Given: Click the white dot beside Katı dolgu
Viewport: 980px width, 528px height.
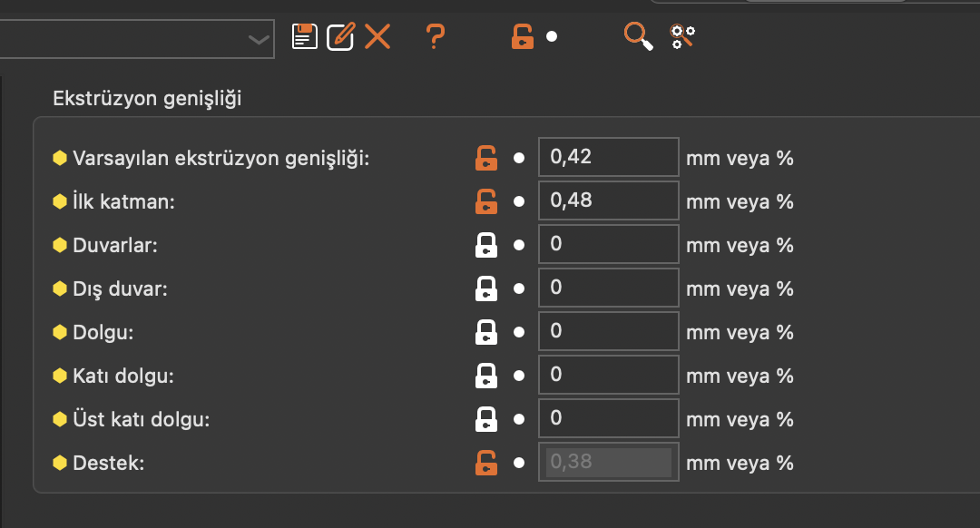Looking at the screenshot, I should point(519,376).
